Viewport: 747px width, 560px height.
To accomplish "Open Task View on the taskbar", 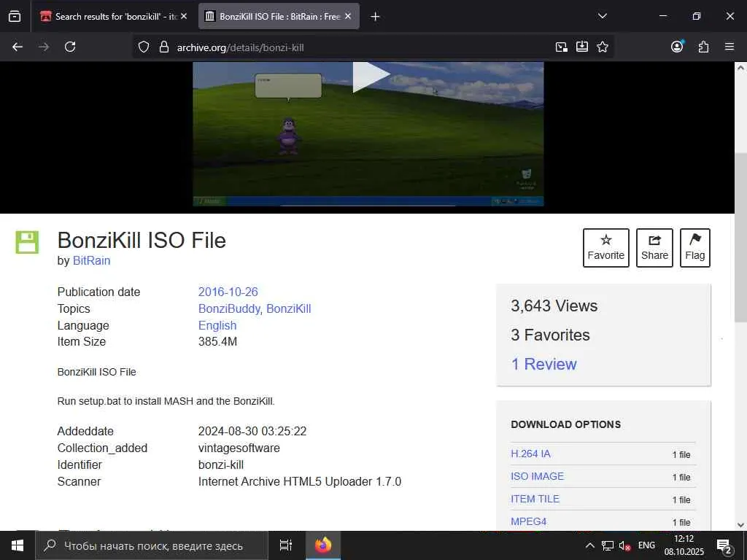I will pos(285,545).
